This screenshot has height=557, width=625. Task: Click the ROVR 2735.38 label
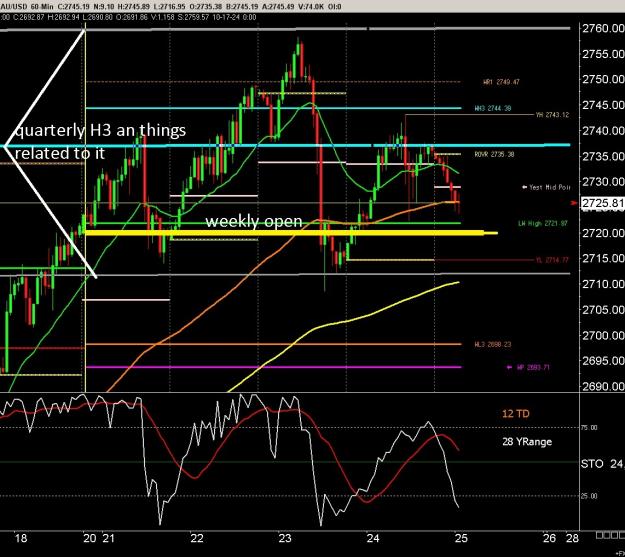coord(494,154)
